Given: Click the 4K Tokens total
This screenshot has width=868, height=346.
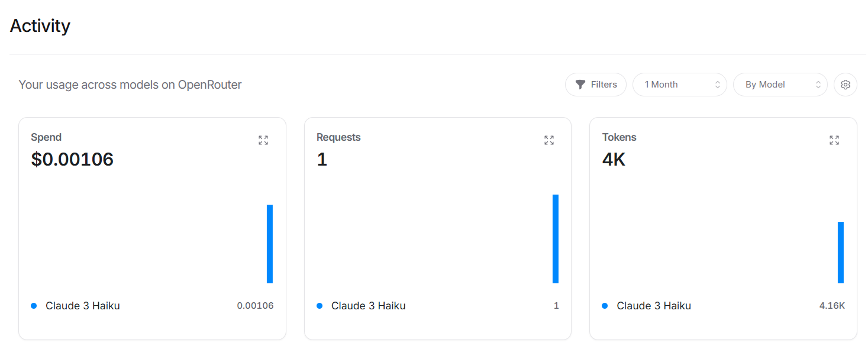Looking at the screenshot, I should click(614, 159).
